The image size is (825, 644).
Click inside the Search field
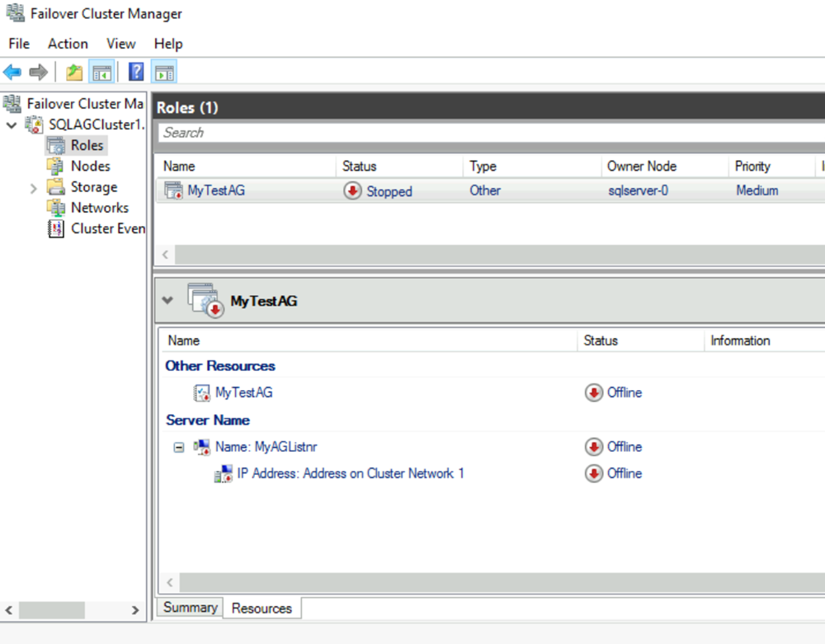click(330, 133)
